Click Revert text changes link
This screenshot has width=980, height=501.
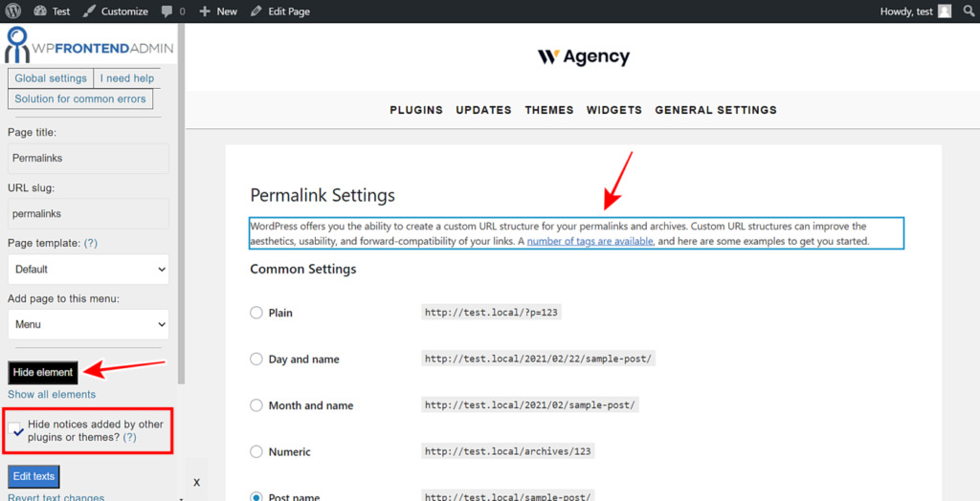[56, 498]
